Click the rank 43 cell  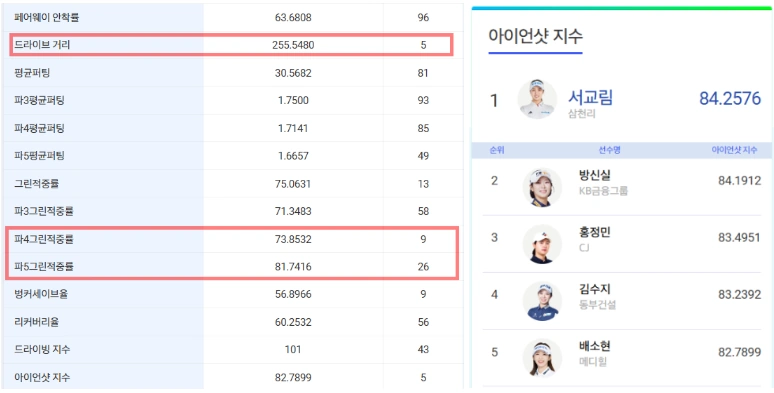(423, 350)
